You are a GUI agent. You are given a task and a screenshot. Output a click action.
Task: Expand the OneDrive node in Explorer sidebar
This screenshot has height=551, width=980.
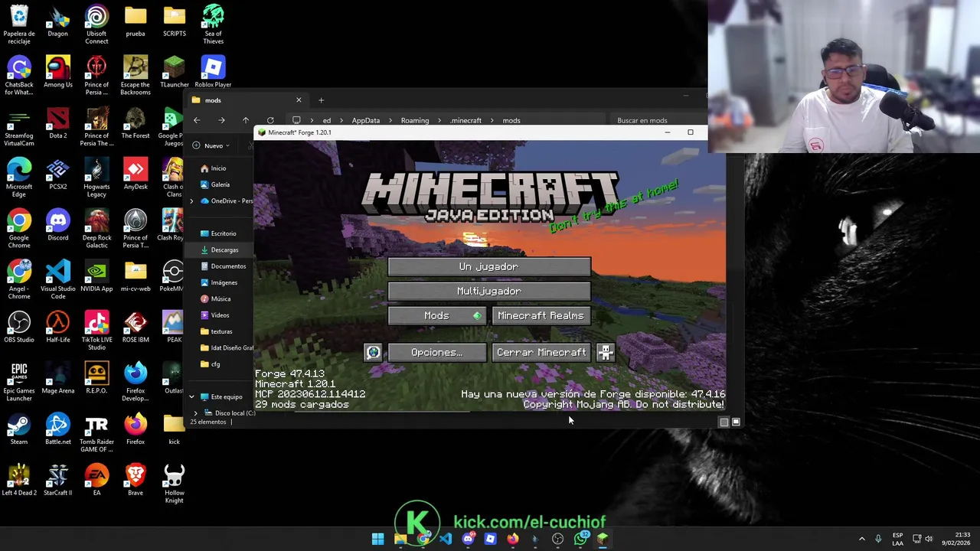(x=192, y=201)
